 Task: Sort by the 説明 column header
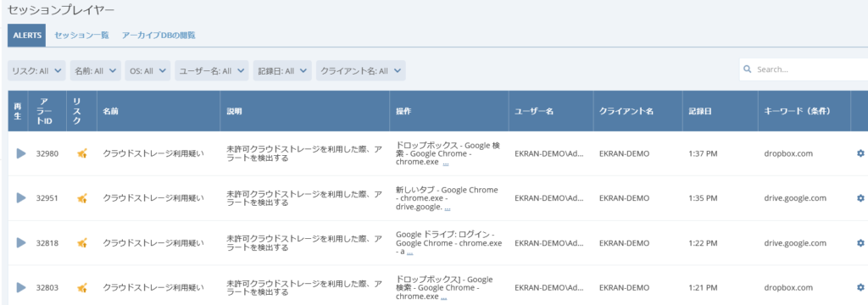tap(304, 111)
